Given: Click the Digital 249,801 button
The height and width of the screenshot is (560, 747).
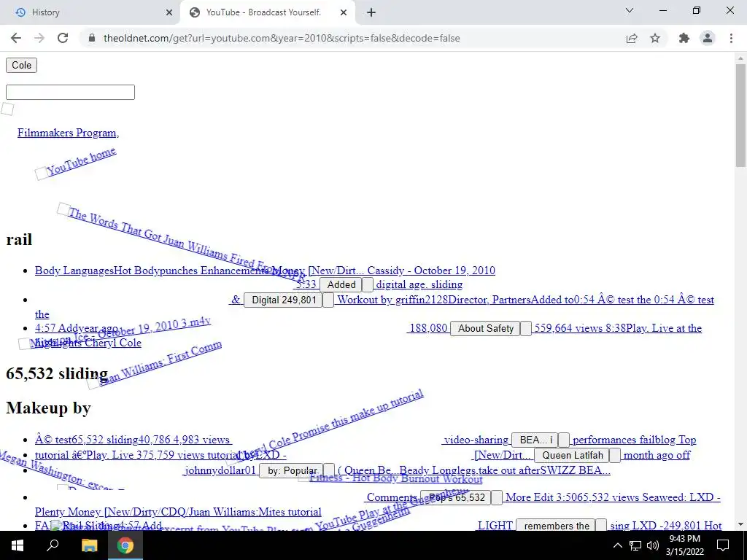Looking at the screenshot, I should tap(284, 300).
